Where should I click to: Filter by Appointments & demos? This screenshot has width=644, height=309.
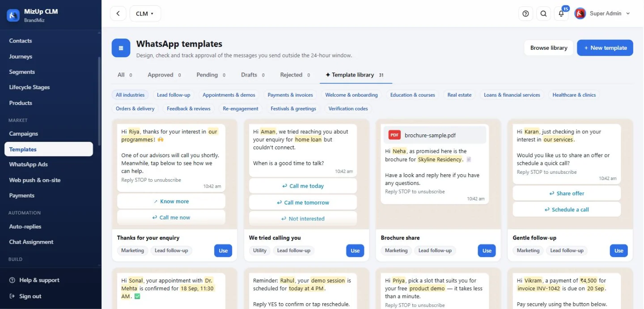click(x=229, y=95)
